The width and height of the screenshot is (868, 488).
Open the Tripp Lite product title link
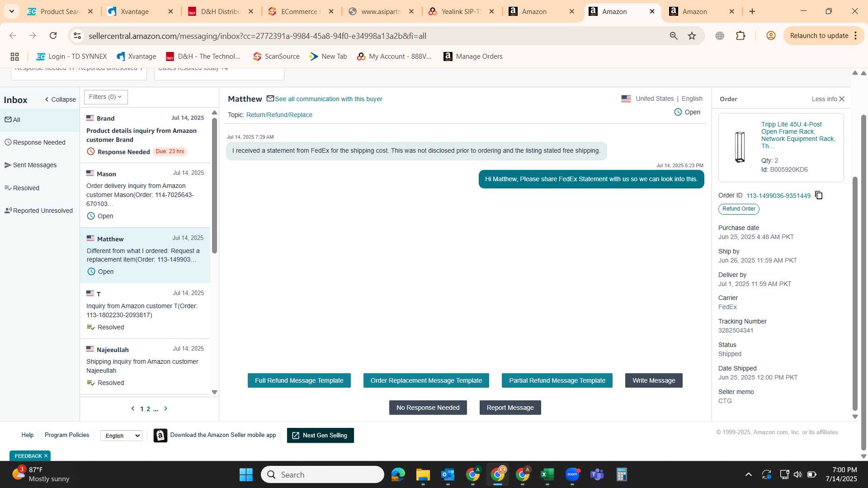click(798, 135)
